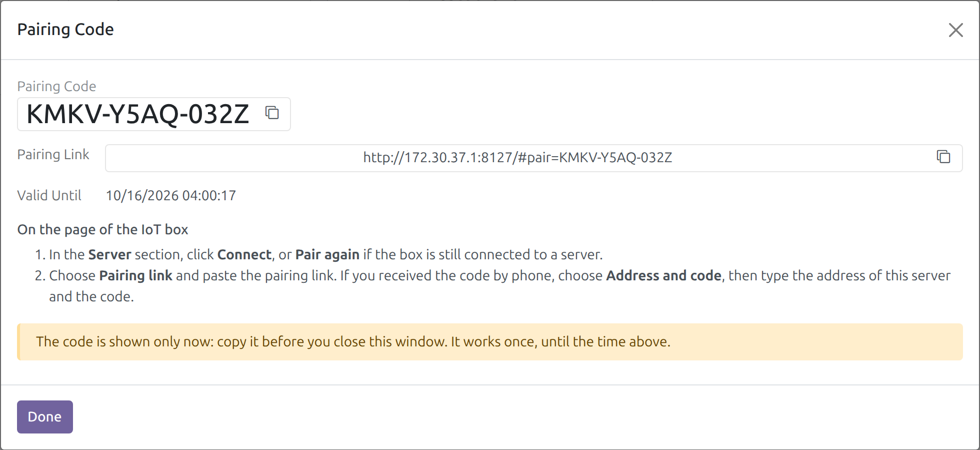The width and height of the screenshot is (980, 450).
Task: Click the gray Pairing Code field label
Action: pos(56,86)
